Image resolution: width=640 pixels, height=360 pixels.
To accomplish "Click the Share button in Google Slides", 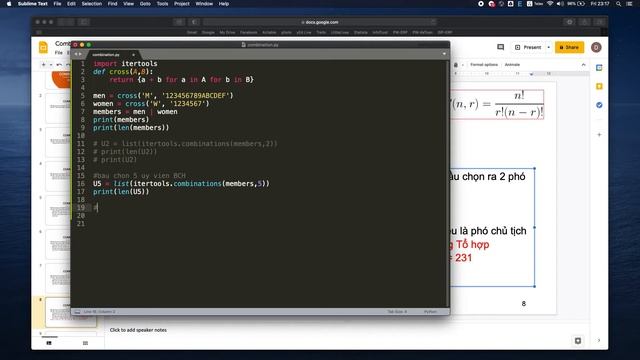I will (x=569, y=47).
